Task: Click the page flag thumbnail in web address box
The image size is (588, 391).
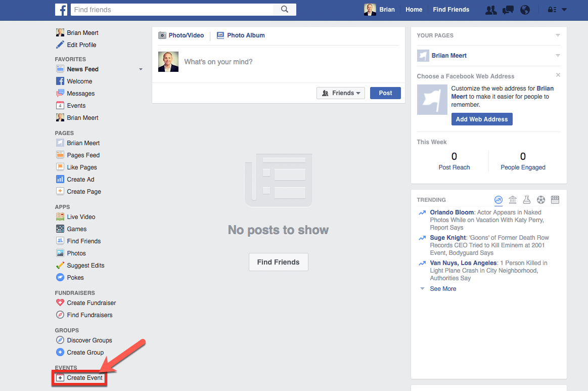Action: click(x=432, y=100)
